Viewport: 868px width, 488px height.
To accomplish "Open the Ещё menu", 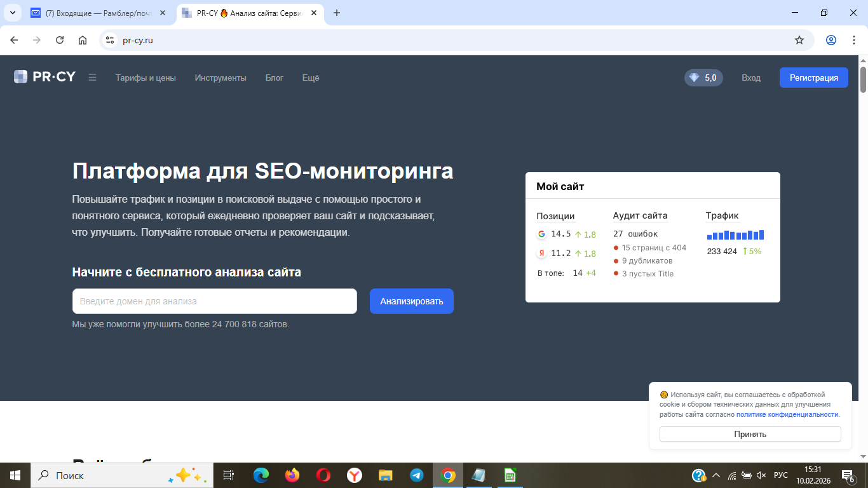I will click(311, 78).
